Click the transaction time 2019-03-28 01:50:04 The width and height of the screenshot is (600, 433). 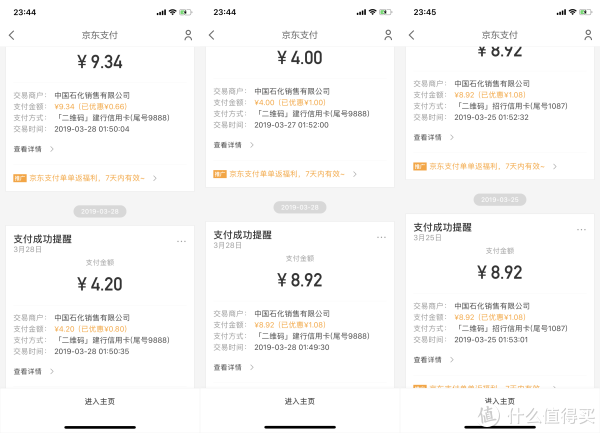click(x=92, y=129)
